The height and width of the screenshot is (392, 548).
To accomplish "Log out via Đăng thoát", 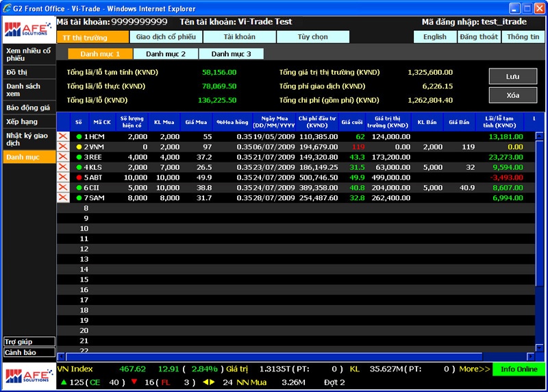I will pos(479,37).
